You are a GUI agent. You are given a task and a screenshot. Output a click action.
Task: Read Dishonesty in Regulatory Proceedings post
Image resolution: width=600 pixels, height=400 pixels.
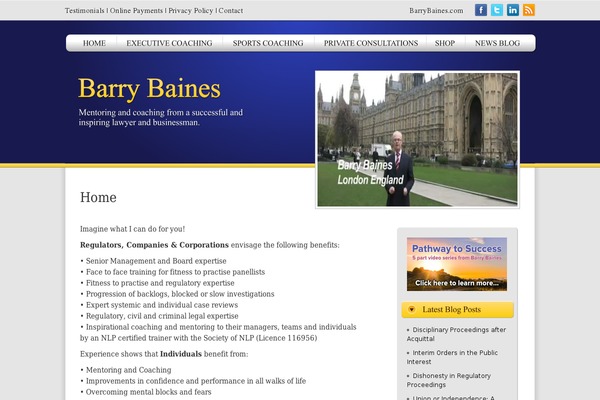448,380
